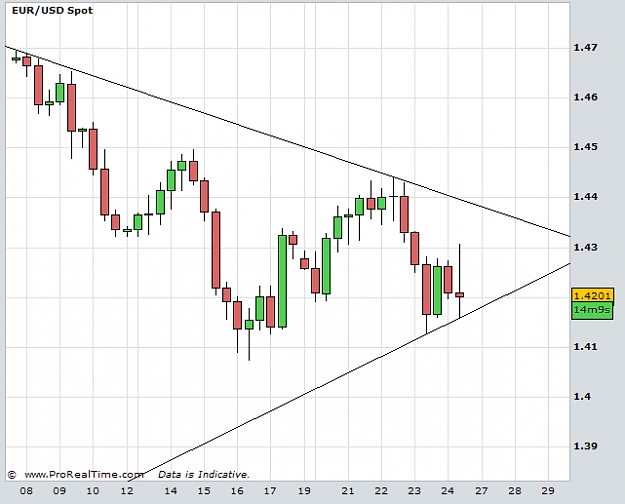Click the current price label 1.4201
The width and height of the screenshot is (625, 504).
[592, 296]
